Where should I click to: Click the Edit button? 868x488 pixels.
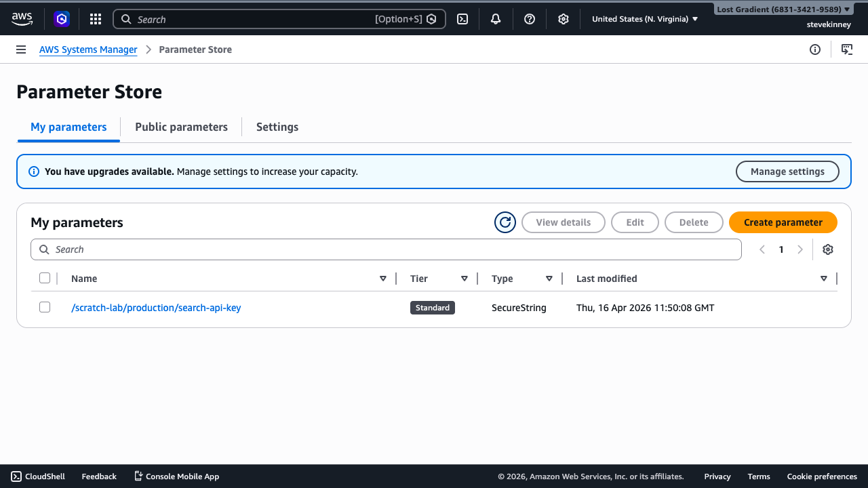(x=635, y=222)
